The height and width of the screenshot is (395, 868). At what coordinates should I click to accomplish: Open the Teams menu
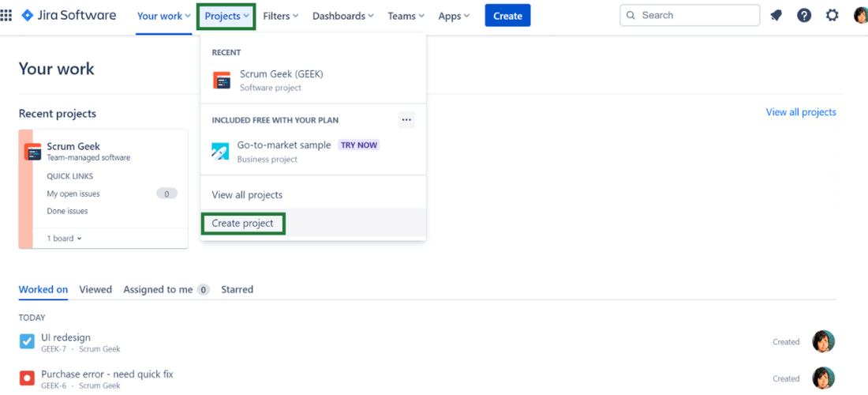[406, 16]
